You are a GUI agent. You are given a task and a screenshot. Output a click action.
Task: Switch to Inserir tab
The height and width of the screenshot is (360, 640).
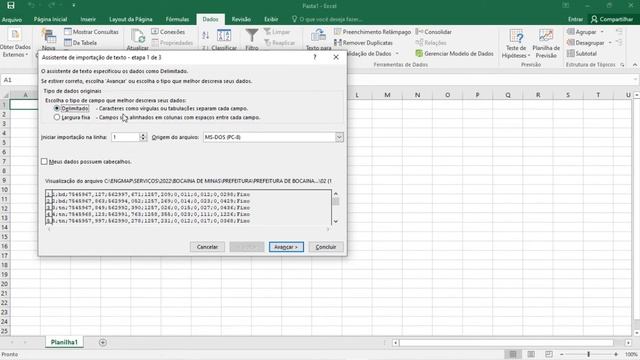pos(88,19)
